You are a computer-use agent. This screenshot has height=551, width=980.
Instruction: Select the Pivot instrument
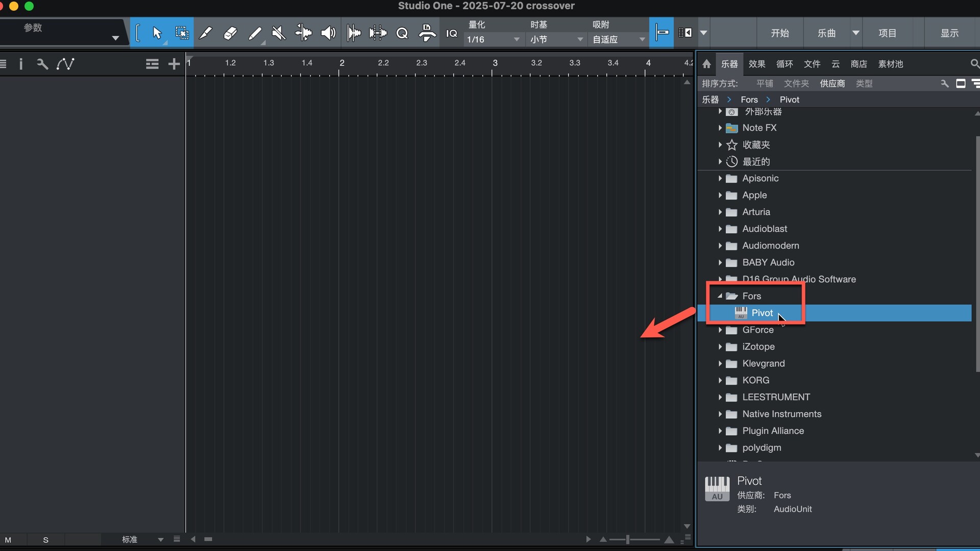click(x=835, y=313)
